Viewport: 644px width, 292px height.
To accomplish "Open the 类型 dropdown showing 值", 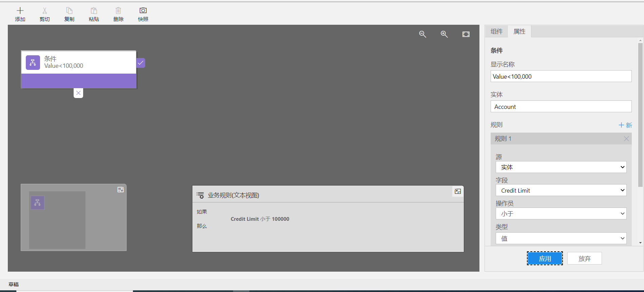I will click(x=561, y=238).
